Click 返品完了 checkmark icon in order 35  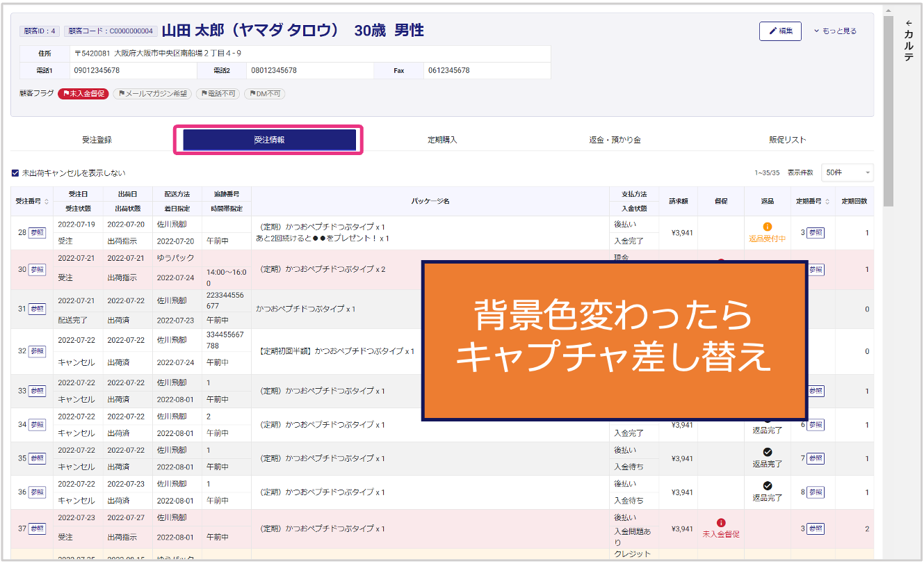coord(767,452)
